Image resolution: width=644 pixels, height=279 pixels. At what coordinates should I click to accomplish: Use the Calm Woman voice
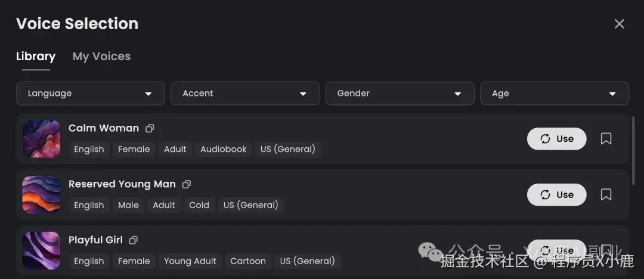tap(556, 139)
